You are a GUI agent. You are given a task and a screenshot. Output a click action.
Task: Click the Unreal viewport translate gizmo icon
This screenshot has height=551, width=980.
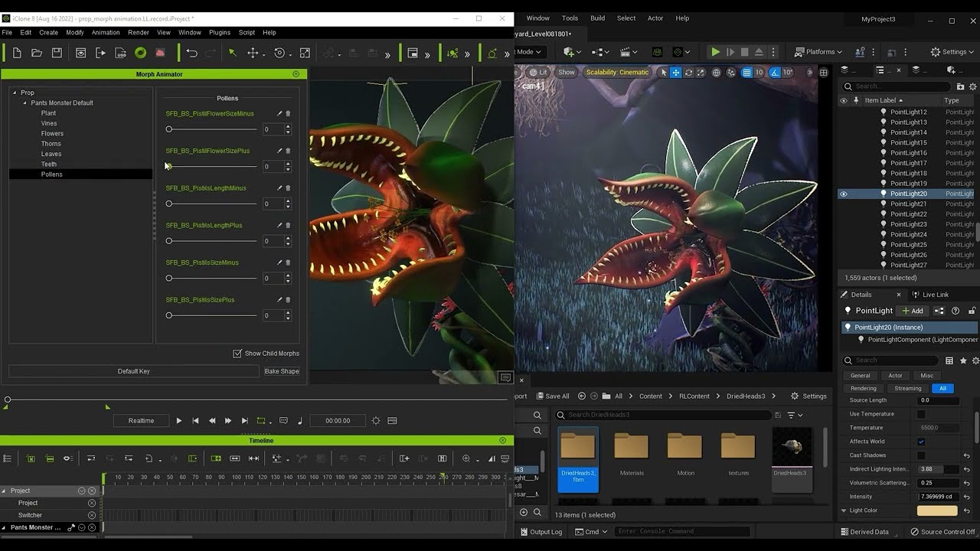tap(675, 73)
